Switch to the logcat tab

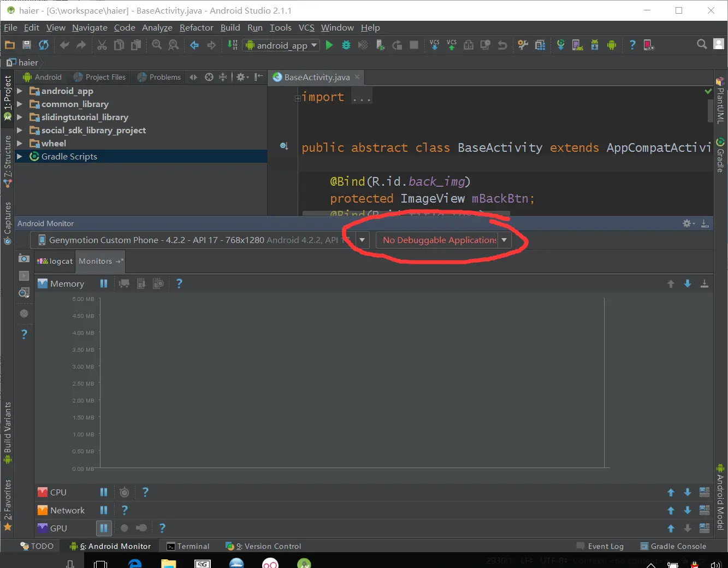tap(55, 261)
